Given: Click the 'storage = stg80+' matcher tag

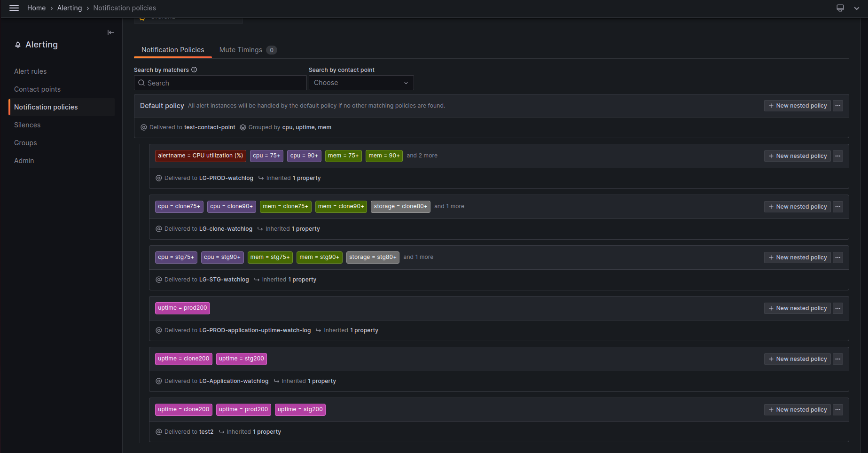Looking at the screenshot, I should pyautogui.click(x=373, y=257).
